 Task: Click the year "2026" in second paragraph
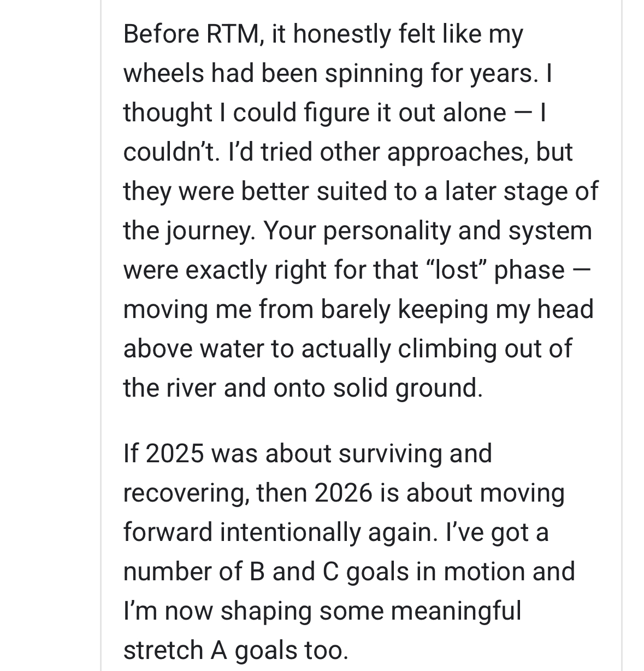tap(343, 493)
